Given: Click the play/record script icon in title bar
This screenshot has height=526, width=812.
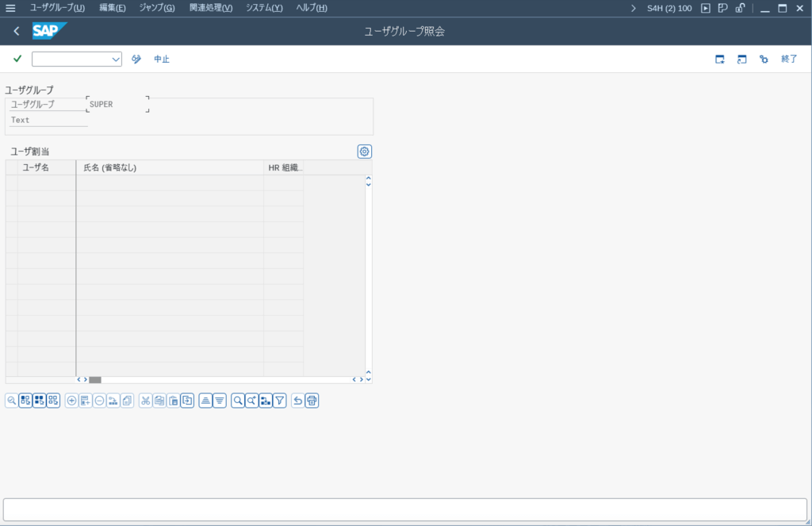Looking at the screenshot, I should pyautogui.click(x=705, y=8).
